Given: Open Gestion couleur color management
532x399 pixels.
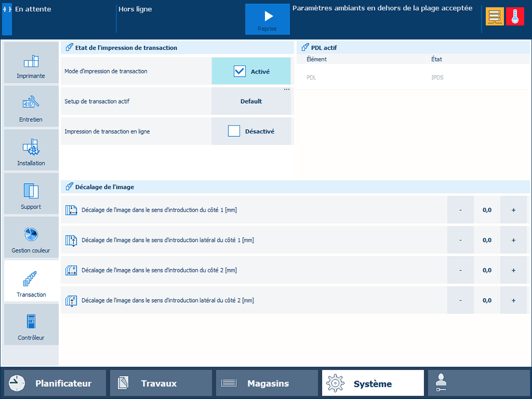Looking at the screenshot, I should point(31,238).
